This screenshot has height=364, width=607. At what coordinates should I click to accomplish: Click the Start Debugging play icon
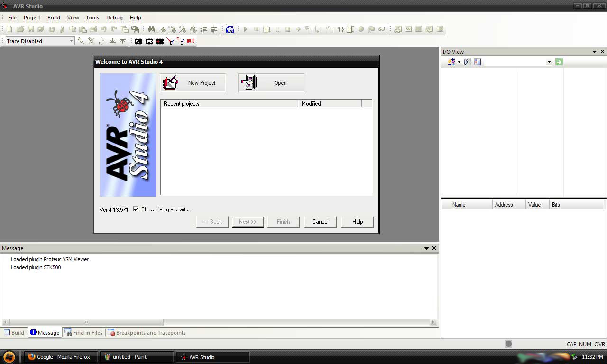coord(246,29)
